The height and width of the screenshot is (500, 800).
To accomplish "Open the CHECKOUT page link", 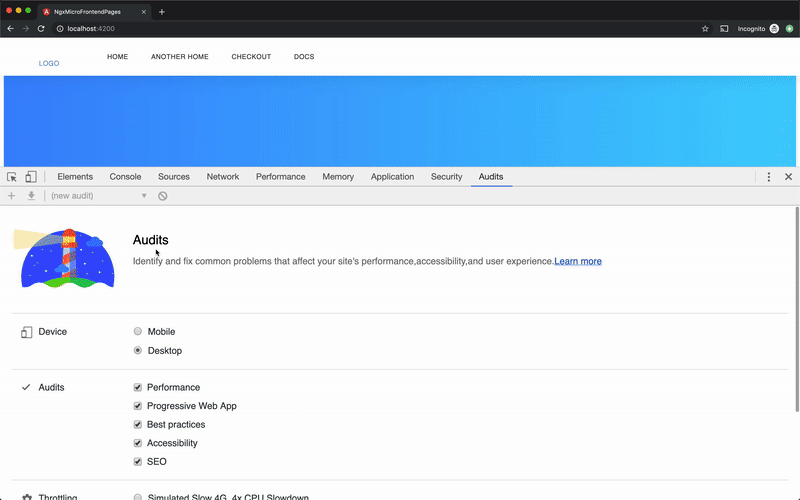I will 251,57.
